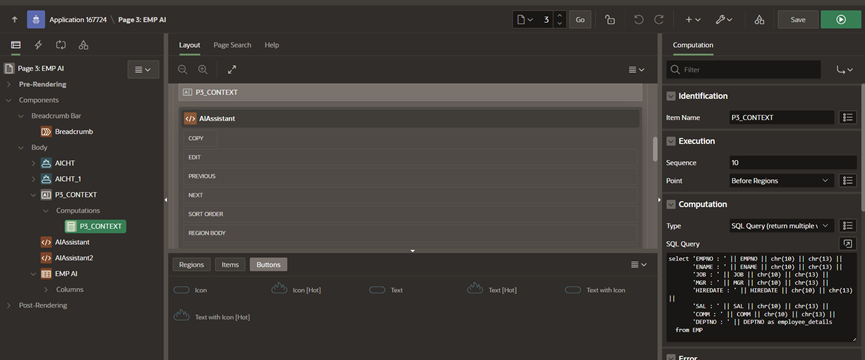Select the Breadcrumb region in tree
865x360 pixels.
pyautogui.click(x=74, y=132)
